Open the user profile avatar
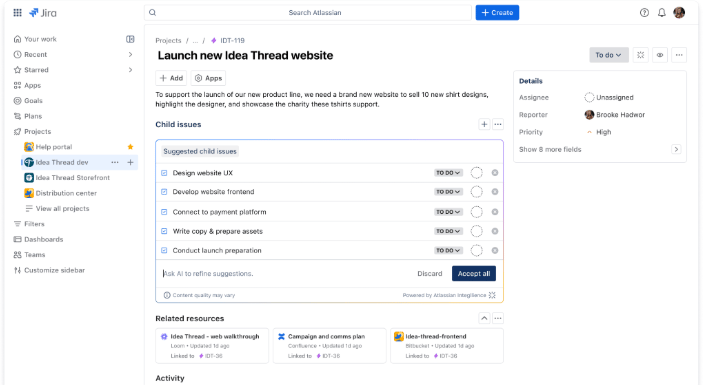Viewport: 703px width, 388px height. click(x=679, y=13)
